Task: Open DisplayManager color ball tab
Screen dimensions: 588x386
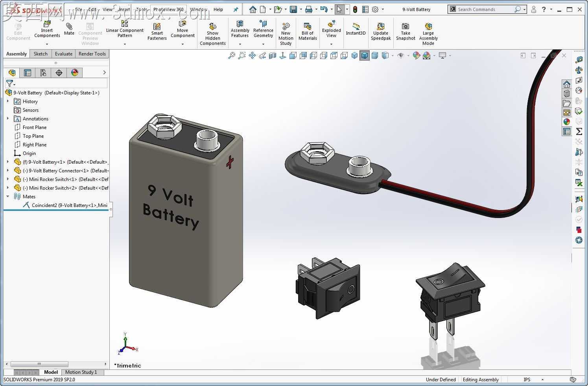Action: 75,72
